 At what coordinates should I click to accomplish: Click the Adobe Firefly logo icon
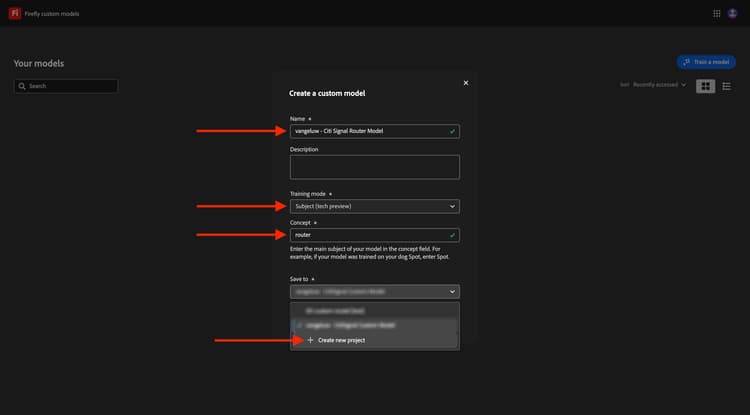[14, 13]
